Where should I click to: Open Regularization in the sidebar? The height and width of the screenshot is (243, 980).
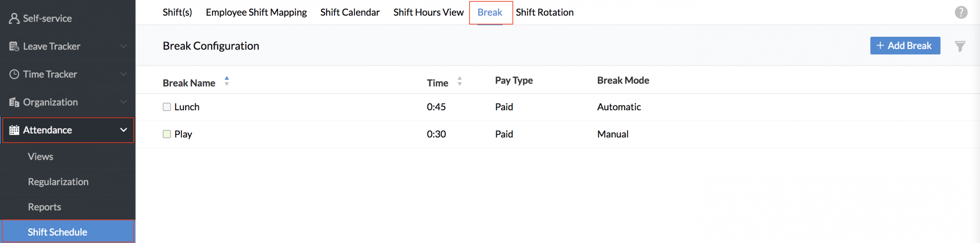pyautogui.click(x=58, y=182)
